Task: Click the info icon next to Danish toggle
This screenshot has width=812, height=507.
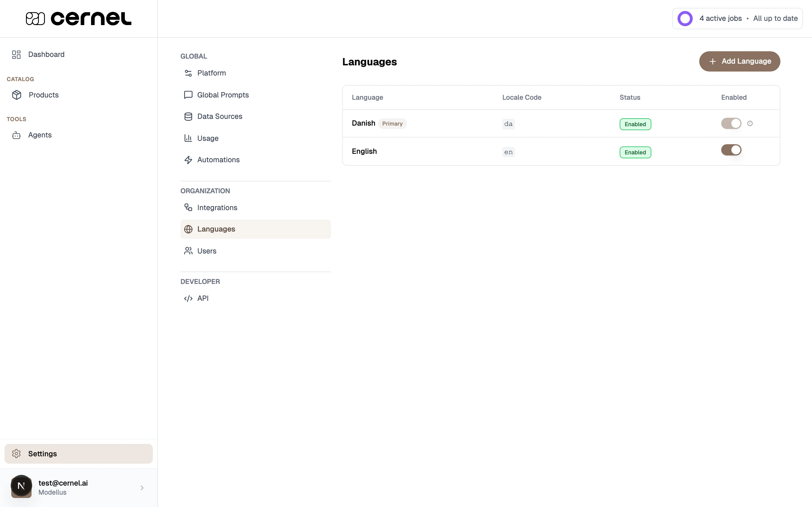Action: (x=750, y=123)
